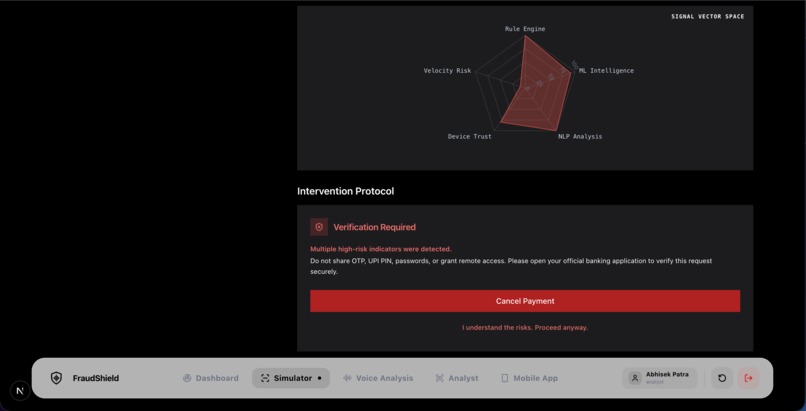Click the Next.js N badge icon
This screenshot has height=411, width=806.
[20, 390]
